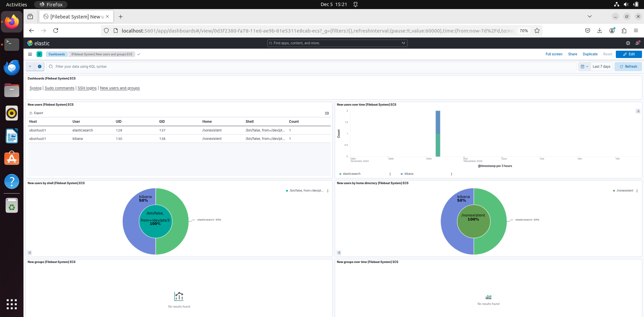644x317 pixels.
Task: Go back in Firefox
Action: click(32, 31)
